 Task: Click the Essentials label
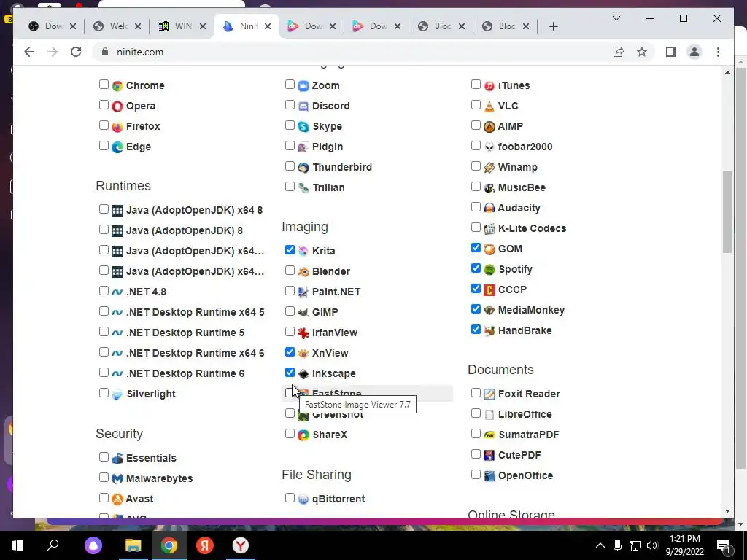click(x=151, y=458)
